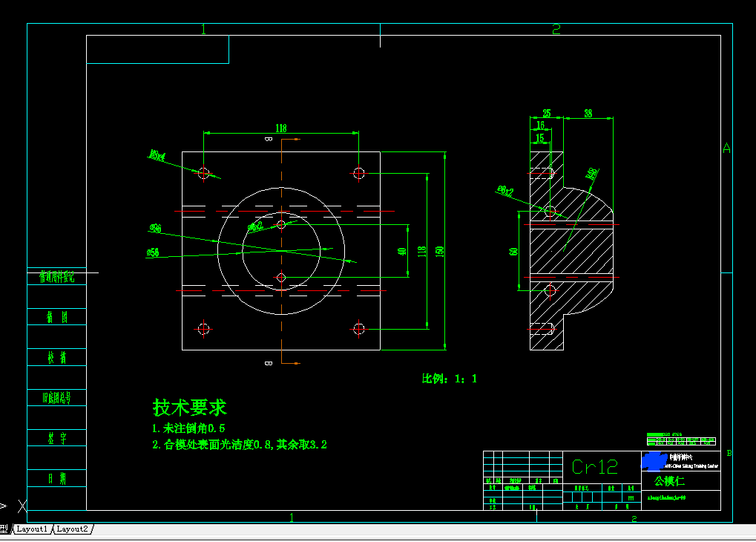This screenshot has height=542, width=756.
Task: Click the blue logo in title block
Action: tap(654, 461)
